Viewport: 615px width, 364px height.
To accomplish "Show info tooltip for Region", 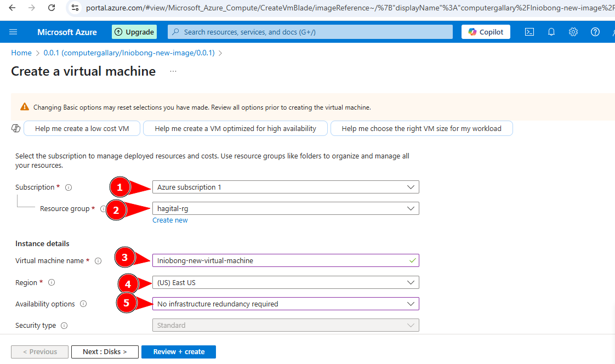I will pos(52,282).
